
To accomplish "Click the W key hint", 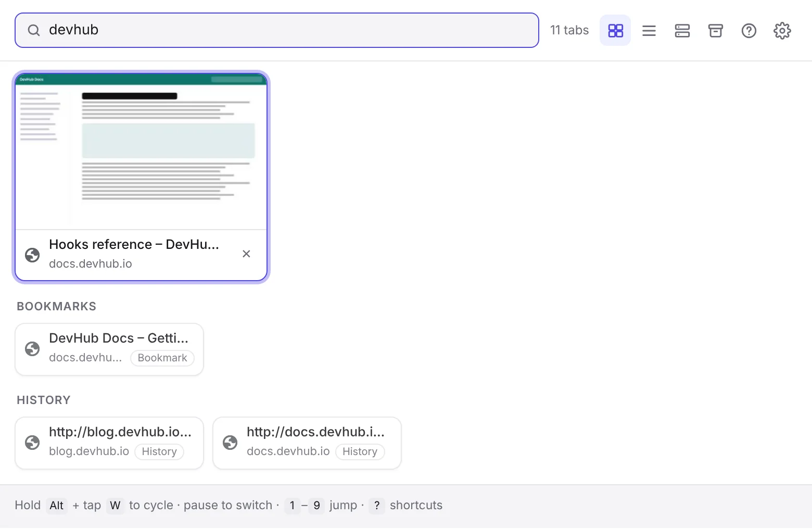I will [x=116, y=505].
